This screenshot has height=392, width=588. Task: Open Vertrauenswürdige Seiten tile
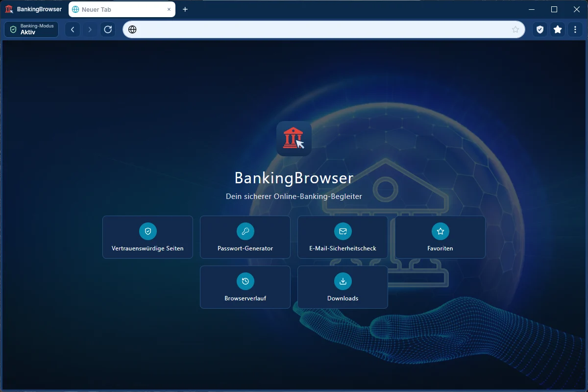pyautogui.click(x=147, y=237)
